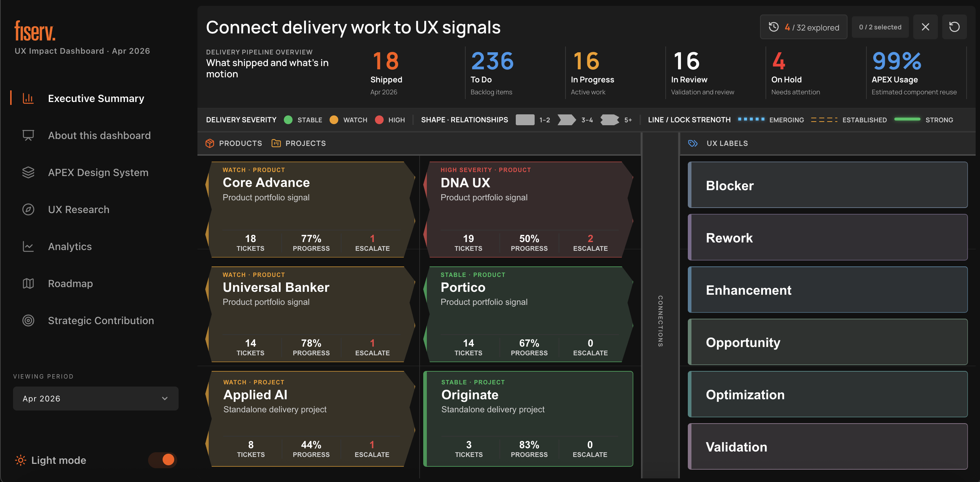Click the Established dashed line sample
Screen dimensions: 980x482
824,120
